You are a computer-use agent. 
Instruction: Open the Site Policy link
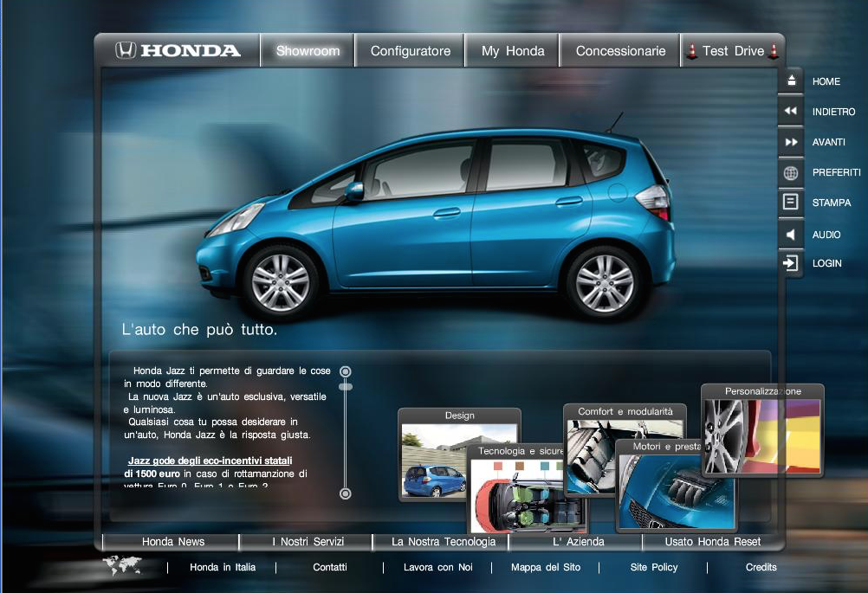pyautogui.click(x=654, y=567)
